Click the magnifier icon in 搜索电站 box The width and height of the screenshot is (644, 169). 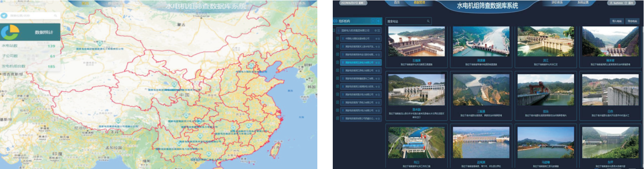point(428,21)
